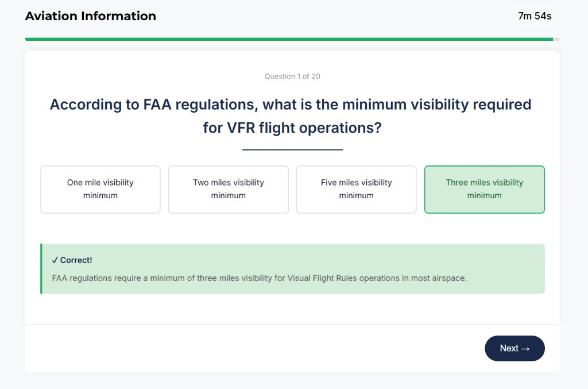The height and width of the screenshot is (389, 588).
Task: Click the arrow icon inside the Next button
Action: pyautogui.click(x=524, y=348)
